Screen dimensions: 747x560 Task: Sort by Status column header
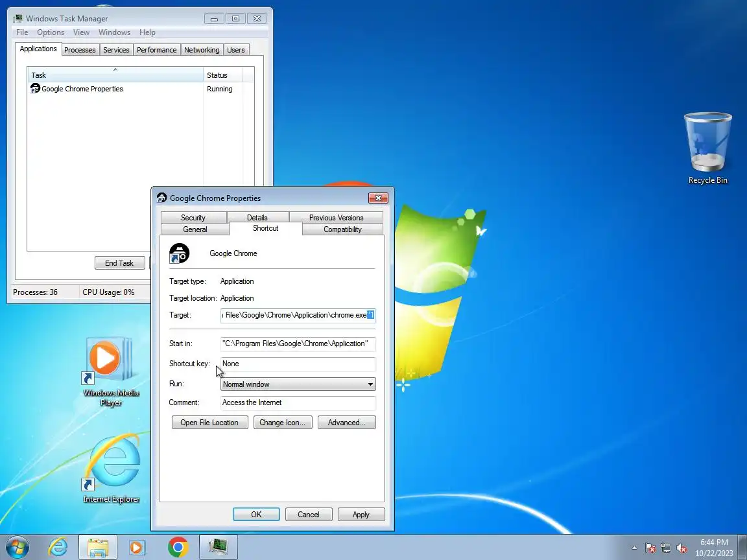(222, 75)
